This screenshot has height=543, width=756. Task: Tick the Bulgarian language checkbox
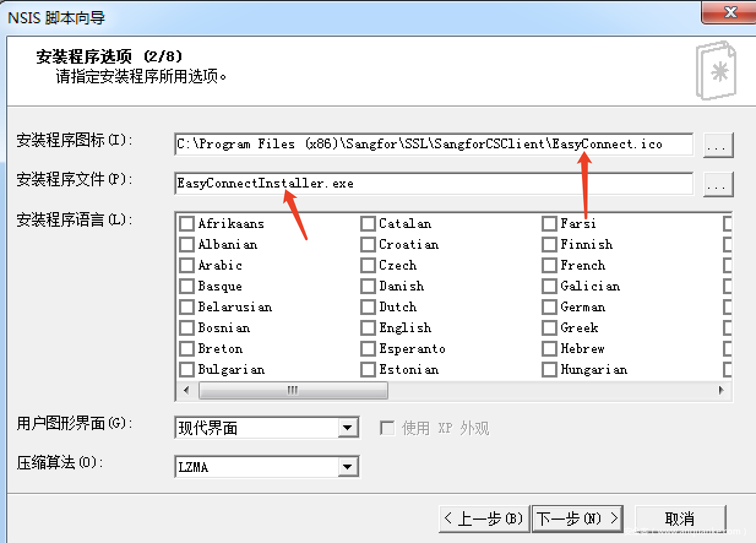tap(187, 370)
